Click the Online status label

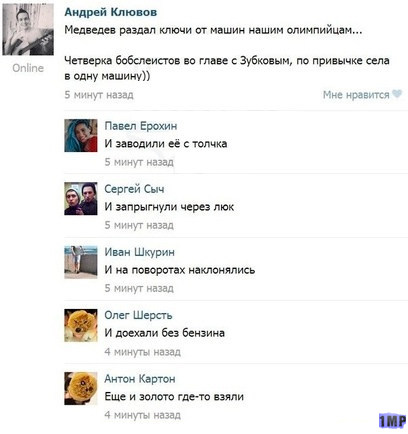[28, 68]
